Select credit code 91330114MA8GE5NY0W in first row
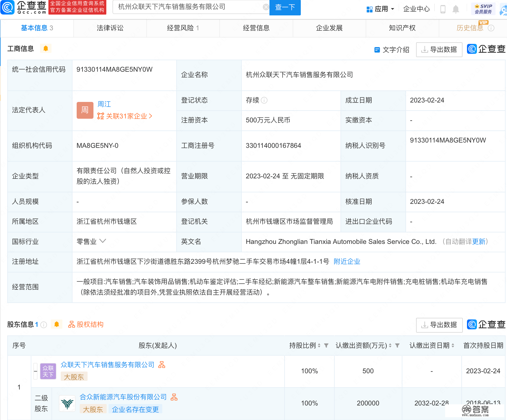 (x=114, y=69)
